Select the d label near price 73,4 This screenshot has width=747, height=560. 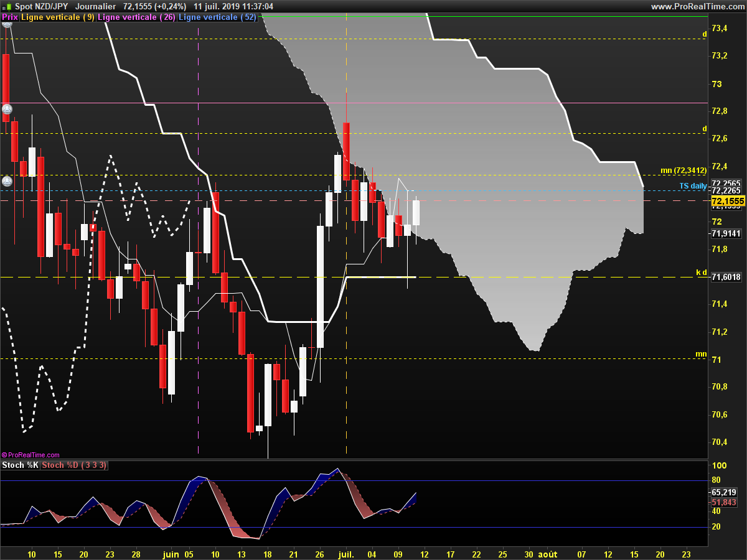pyautogui.click(x=705, y=34)
